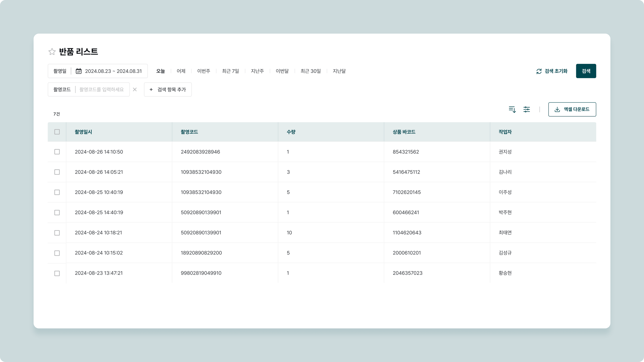Choose the 최근 7일 date range
Viewport: 644px width, 362px height.
pyautogui.click(x=230, y=71)
